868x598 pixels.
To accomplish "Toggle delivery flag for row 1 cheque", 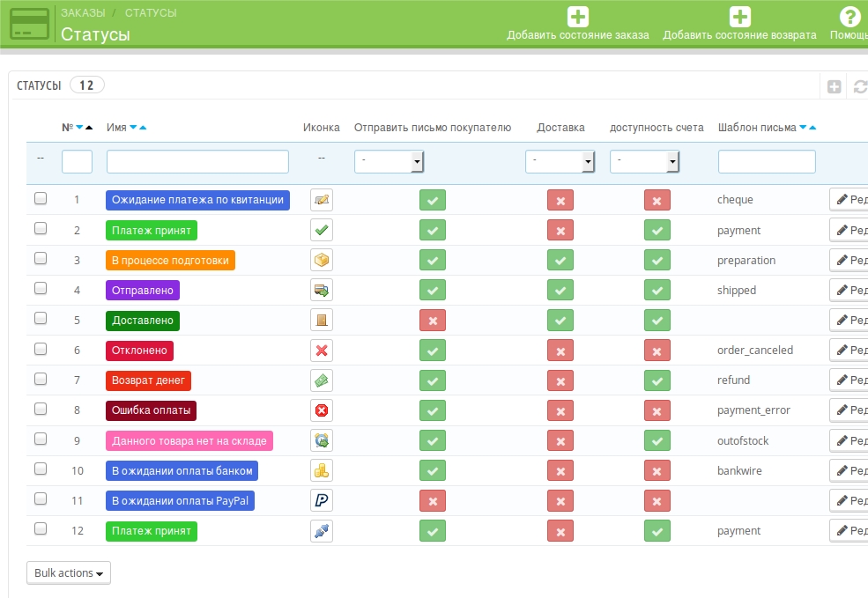I will pyautogui.click(x=560, y=200).
